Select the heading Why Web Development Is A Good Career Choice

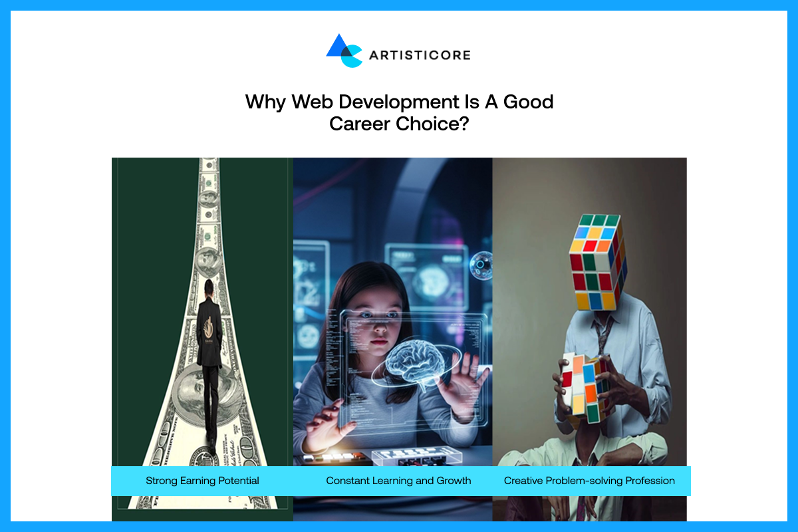coord(399,113)
